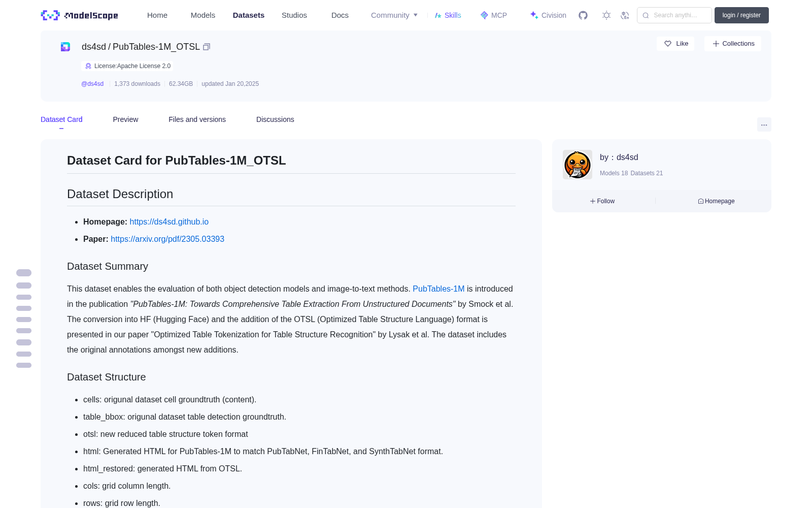Click the ModelScope logo
Image resolution: width=812 pixels, height=508 pixels.
(x=80, y=15)
